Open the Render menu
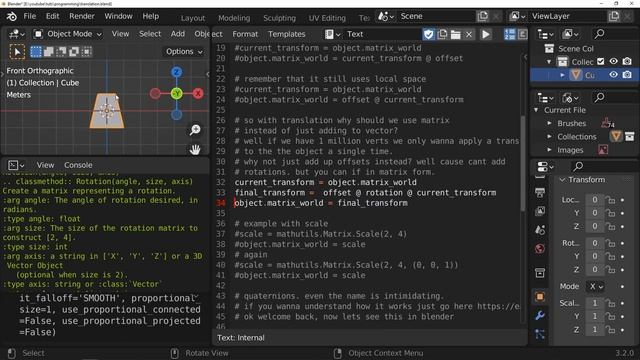The image size is (640, 360). pyautogui.click(x=82, y=16)
